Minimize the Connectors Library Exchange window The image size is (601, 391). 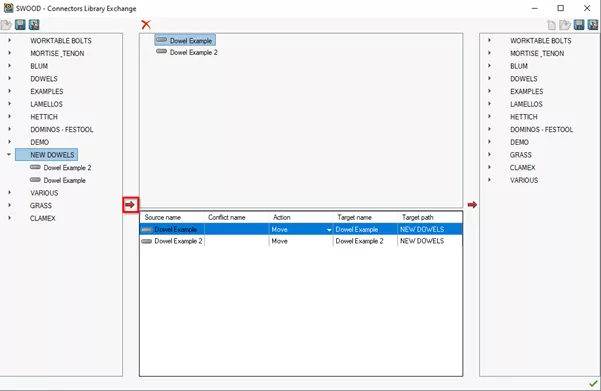pyautogui.click(x=535, y=8)
